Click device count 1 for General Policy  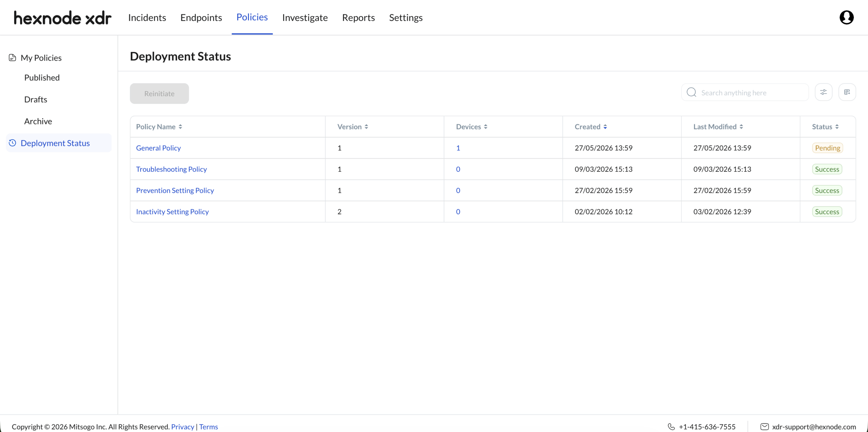click(x=458, y=148)
